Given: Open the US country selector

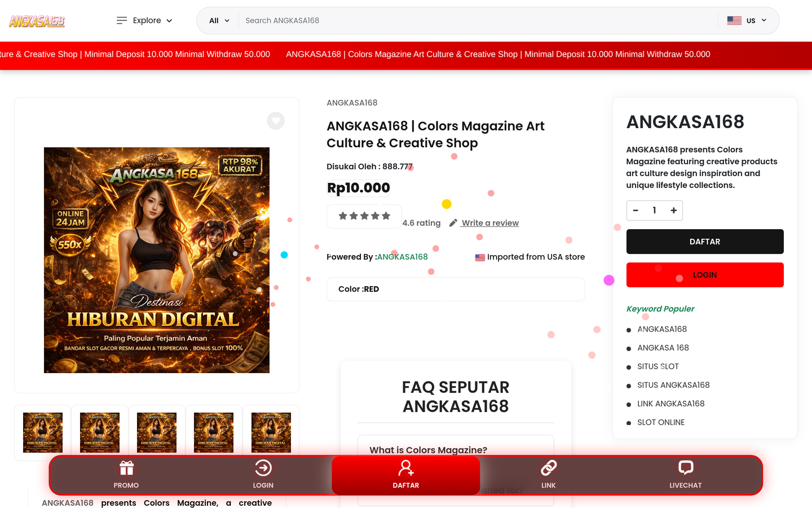Looking at the screenshot, I should pyautogui.click(x=747, y=20).
